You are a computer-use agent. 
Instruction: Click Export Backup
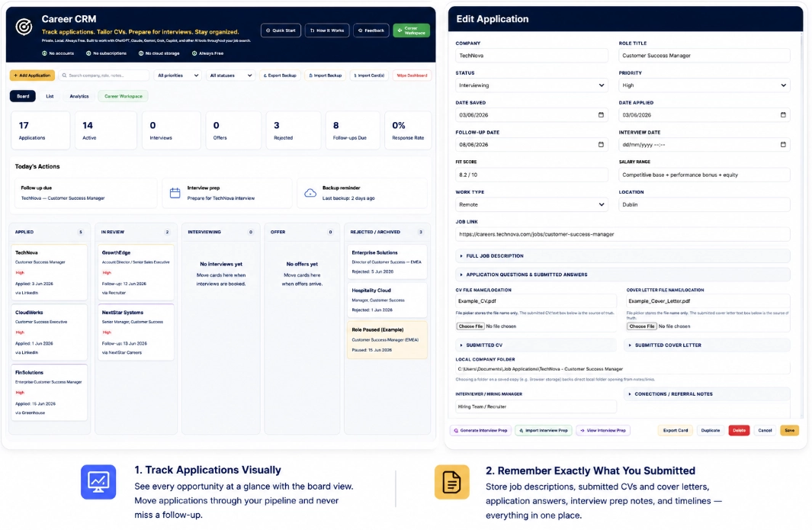click(x=280, y=75)
